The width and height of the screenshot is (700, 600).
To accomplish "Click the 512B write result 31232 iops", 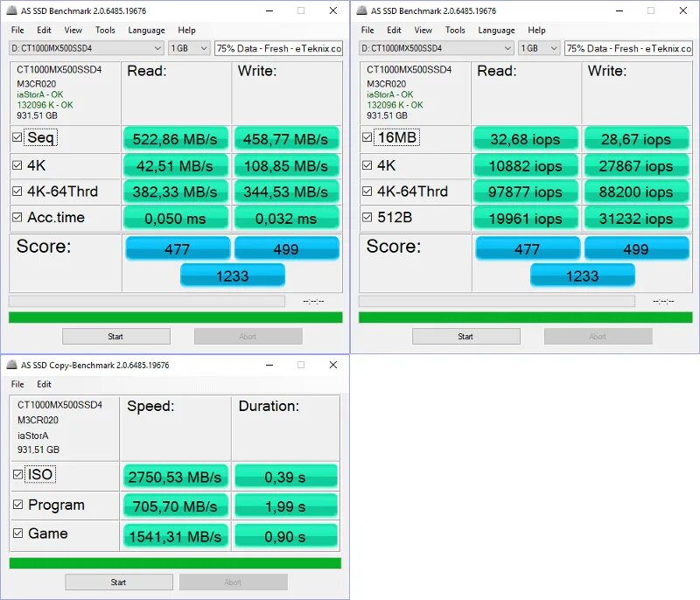I will click(x=636, y=219).
